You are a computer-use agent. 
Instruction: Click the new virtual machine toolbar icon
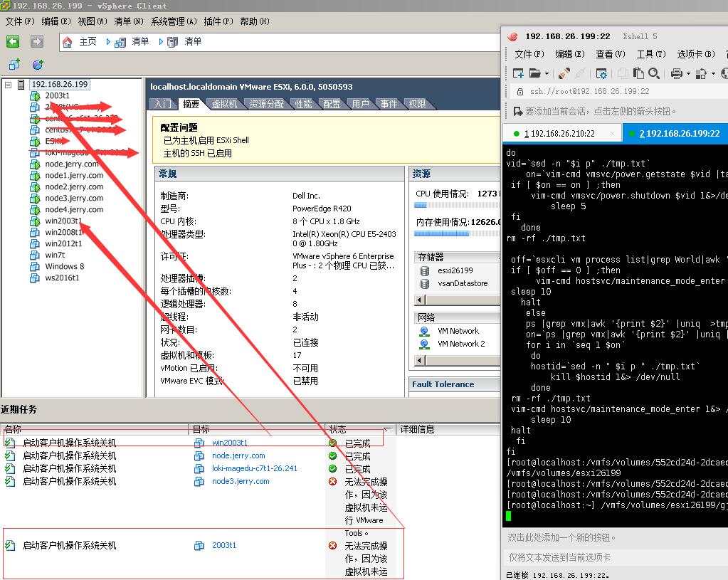[14, 65]
